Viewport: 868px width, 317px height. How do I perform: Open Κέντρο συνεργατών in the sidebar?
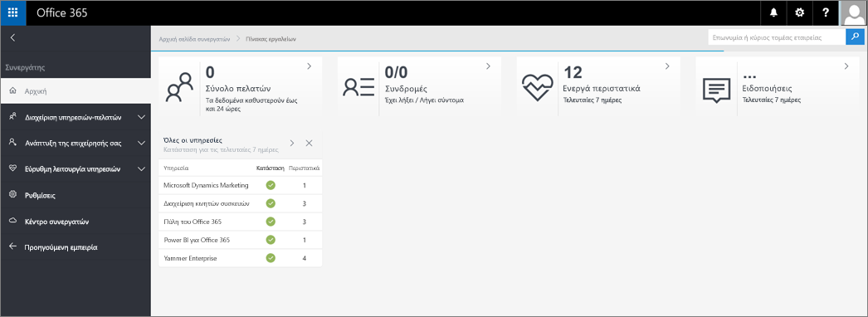(76, 221)
